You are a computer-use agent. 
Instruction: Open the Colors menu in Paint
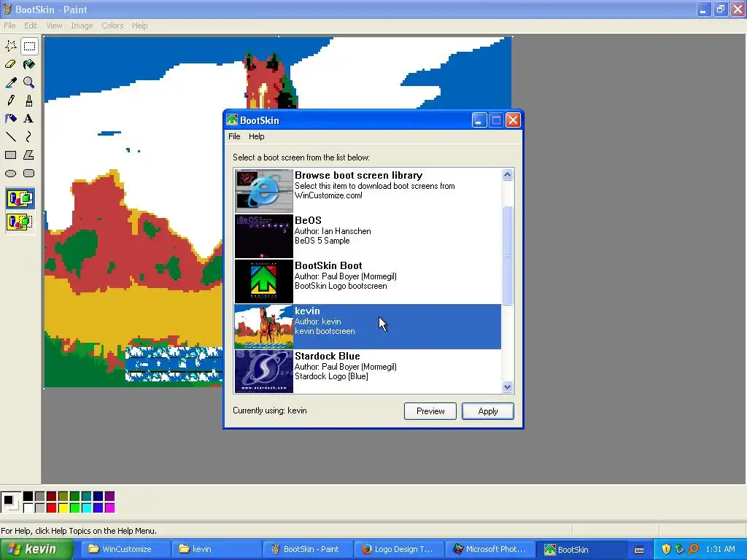click(112, 26)
